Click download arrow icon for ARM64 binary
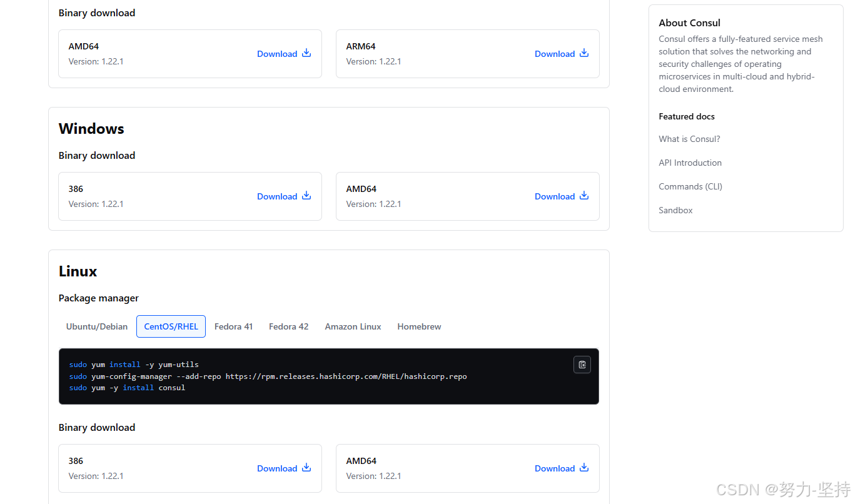This screenshot has width=853, height=504. [x=584, y=53]
